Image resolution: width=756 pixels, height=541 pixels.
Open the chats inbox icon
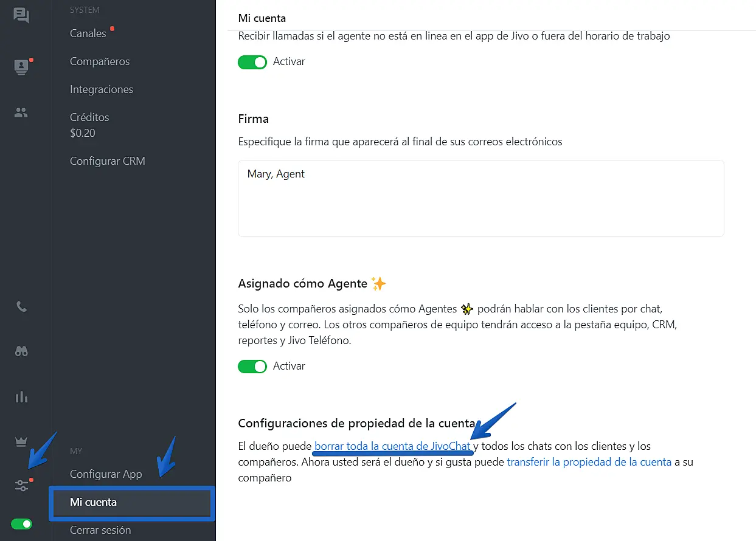tap(21, 15)
